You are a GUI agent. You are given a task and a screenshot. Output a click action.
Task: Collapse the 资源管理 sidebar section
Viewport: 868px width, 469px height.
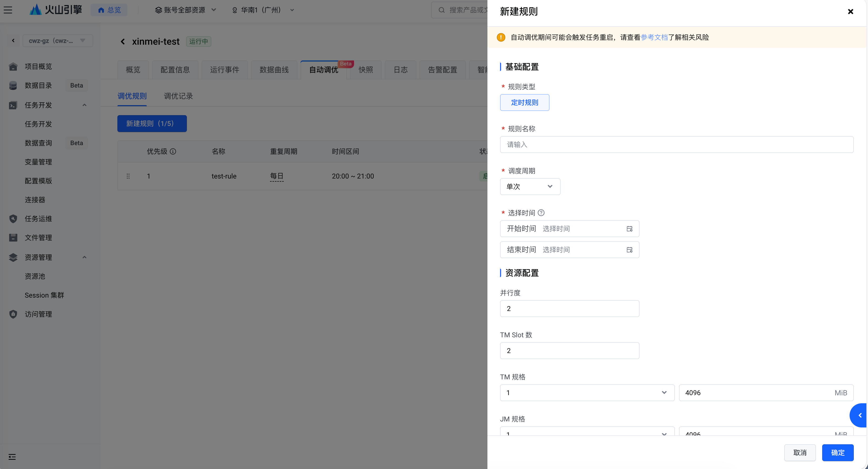point(84,257)
